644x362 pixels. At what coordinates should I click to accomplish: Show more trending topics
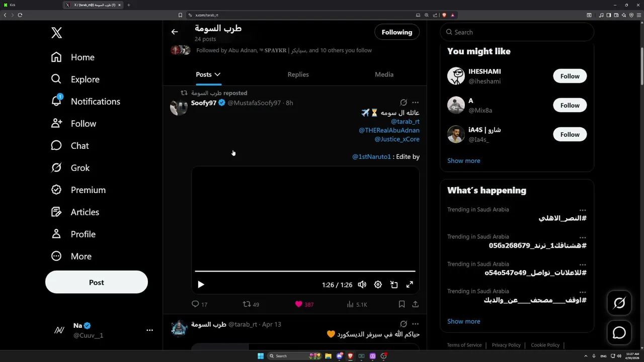pyautogui.click(x=464, y=321)
